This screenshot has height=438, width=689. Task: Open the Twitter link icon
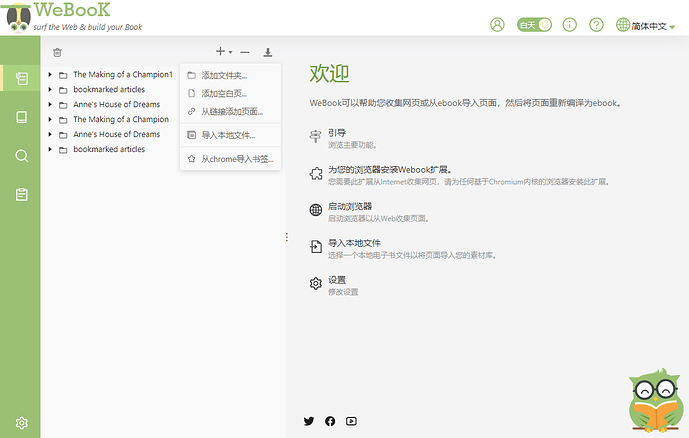click(x=309, y=421)
